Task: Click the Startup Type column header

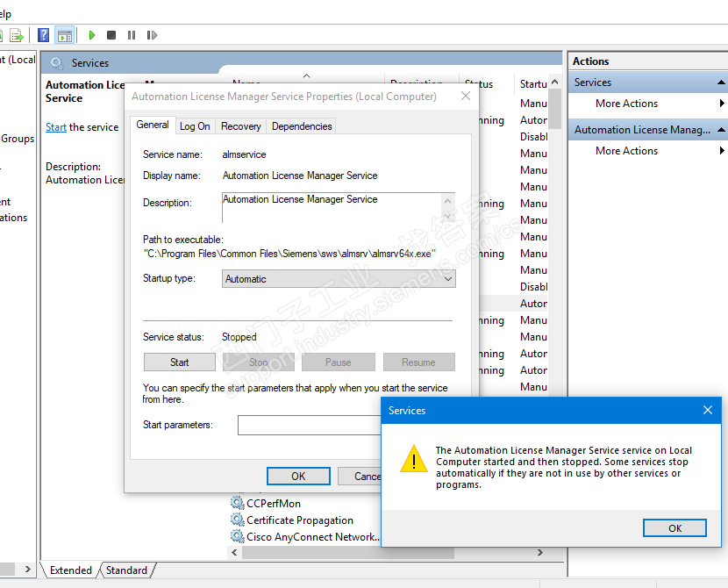Action: [x=532, y=84]
